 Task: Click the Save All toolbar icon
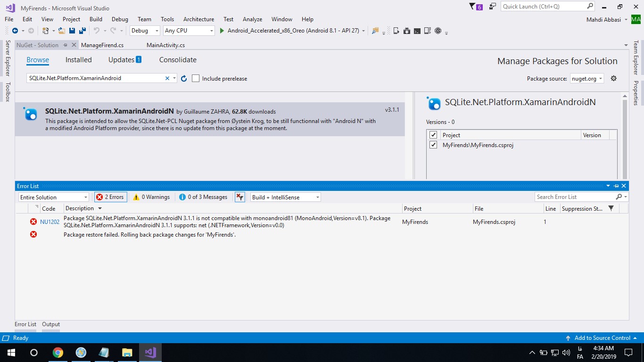click(82, 31)
